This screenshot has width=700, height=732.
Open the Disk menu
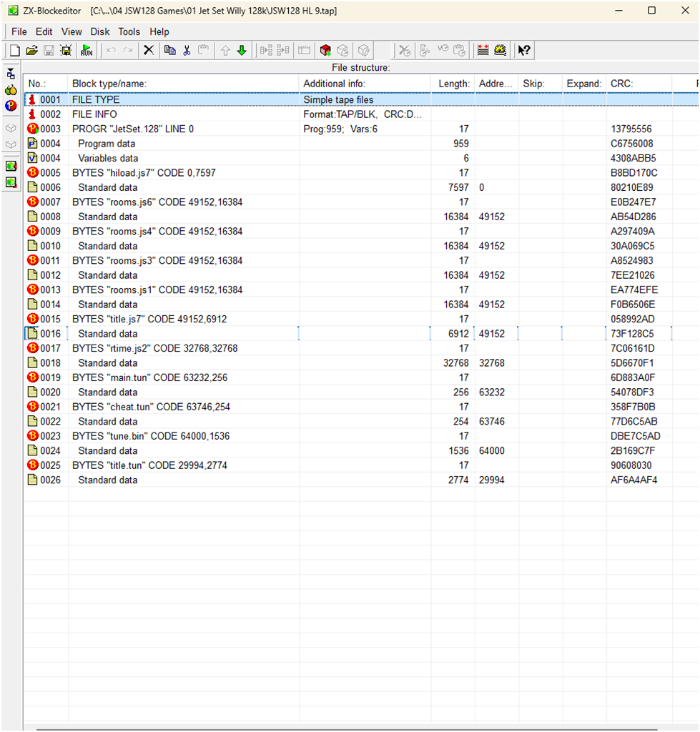point(100,31)
